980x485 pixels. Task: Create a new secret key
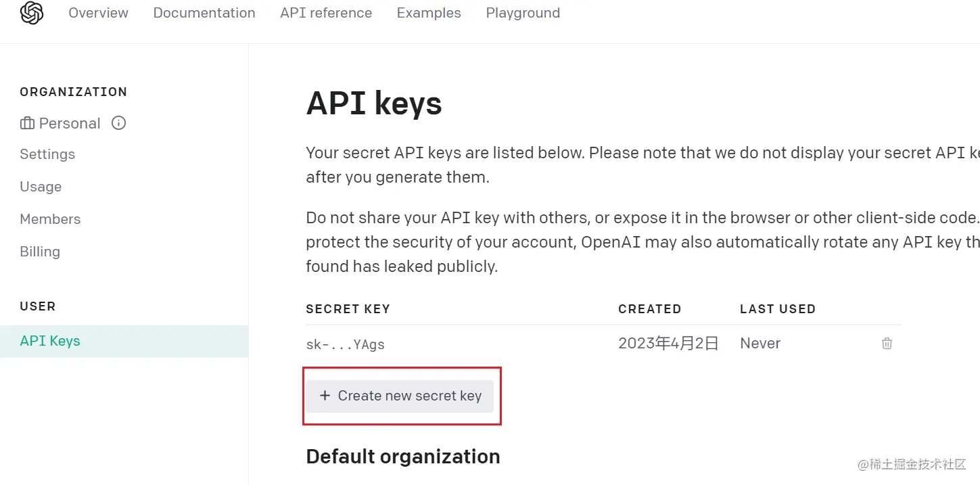tap(400, 396)
